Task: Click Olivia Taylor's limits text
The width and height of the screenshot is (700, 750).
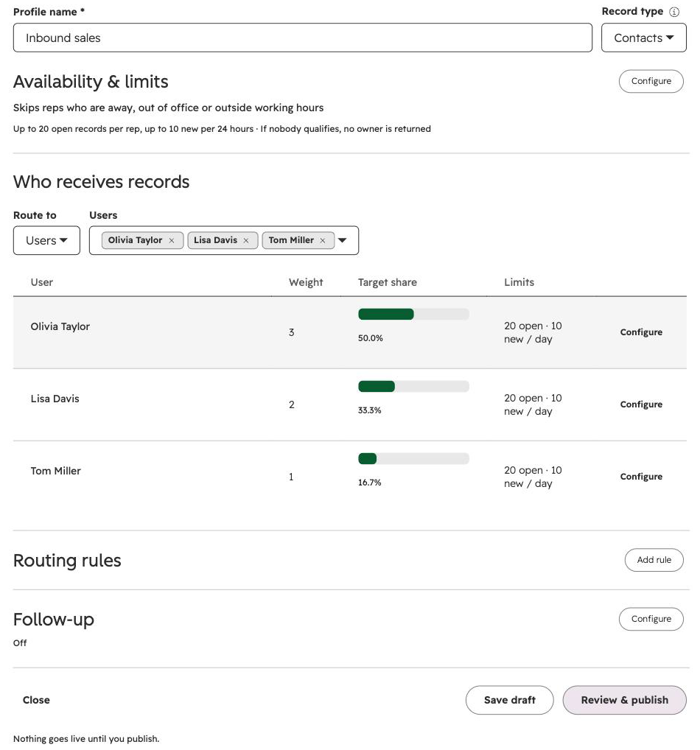Action: tap(533, 332)
